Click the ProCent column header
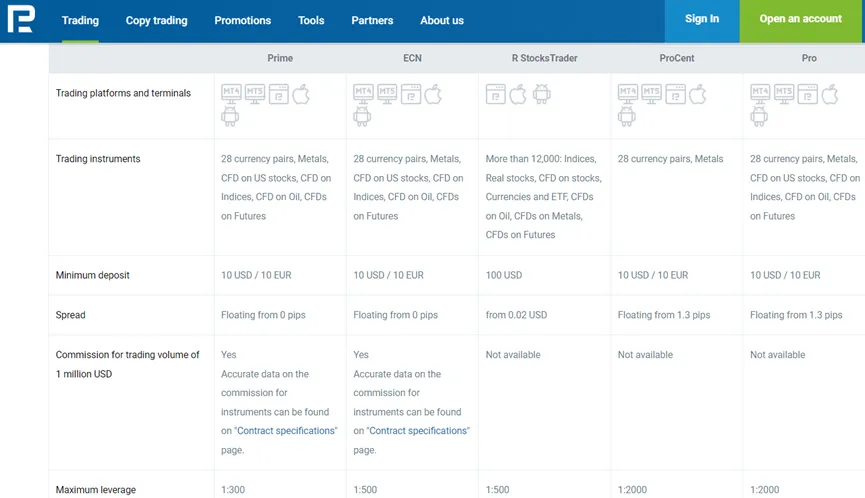865x498 pixels. [x=677, y=58]
